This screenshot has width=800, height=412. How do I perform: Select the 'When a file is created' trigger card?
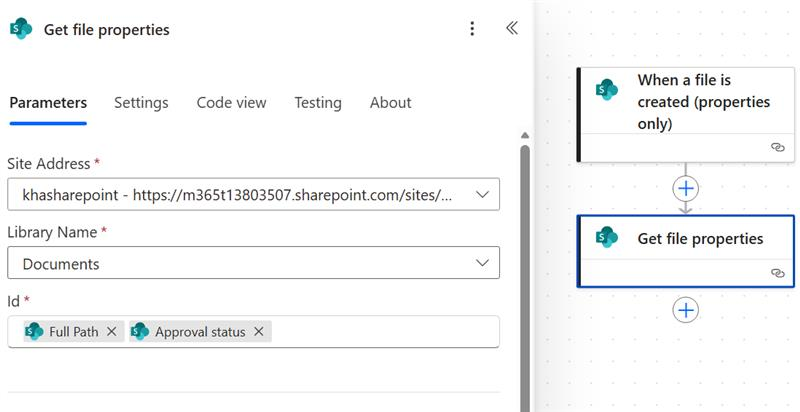pos(686,115)
